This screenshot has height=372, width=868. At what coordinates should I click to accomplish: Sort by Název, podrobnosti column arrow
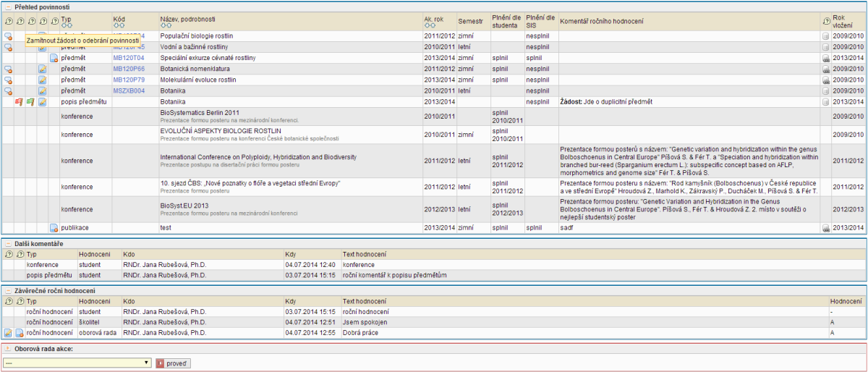coord(163,25)
